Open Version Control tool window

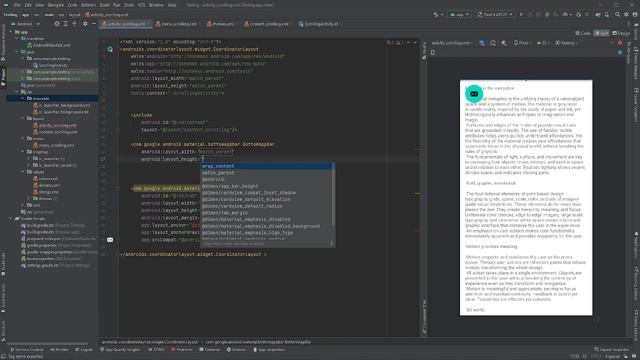27,350
